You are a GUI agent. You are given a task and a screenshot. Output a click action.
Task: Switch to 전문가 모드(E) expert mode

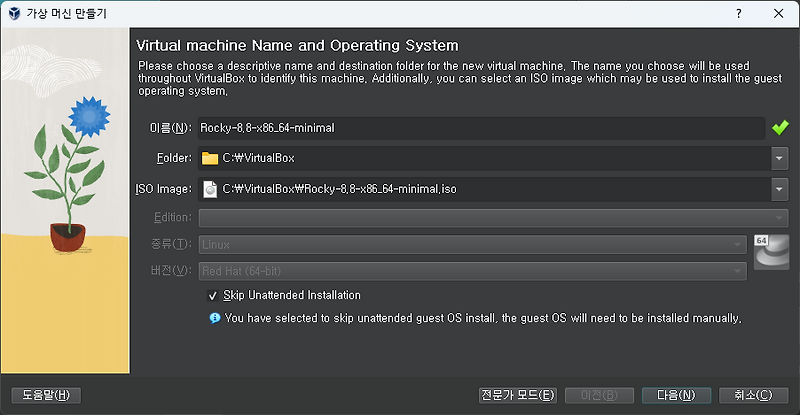[517, 395]
